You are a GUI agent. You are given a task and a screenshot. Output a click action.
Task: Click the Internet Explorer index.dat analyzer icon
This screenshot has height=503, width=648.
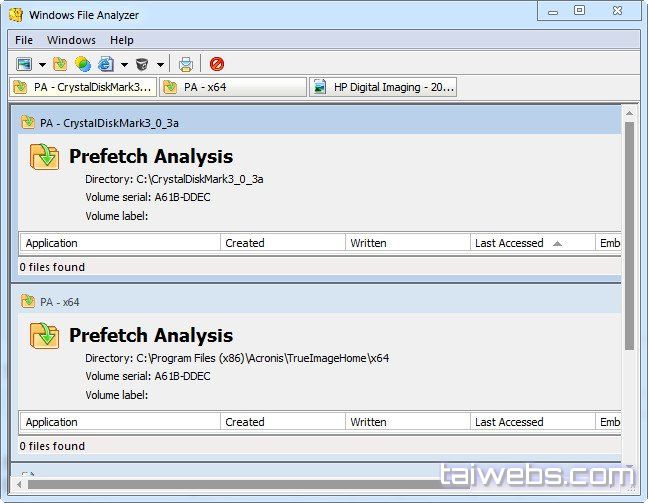[x=105, y=64]
